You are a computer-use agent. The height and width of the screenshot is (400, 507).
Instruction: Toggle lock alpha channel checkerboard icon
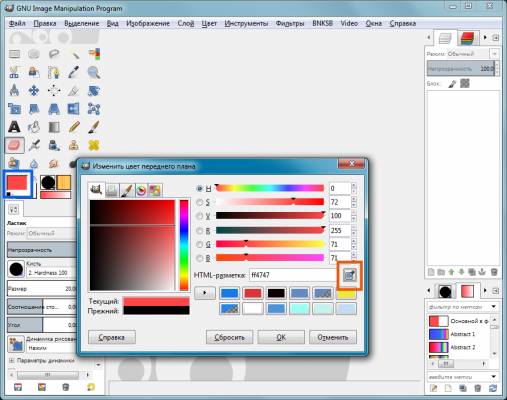click(465, 83)
